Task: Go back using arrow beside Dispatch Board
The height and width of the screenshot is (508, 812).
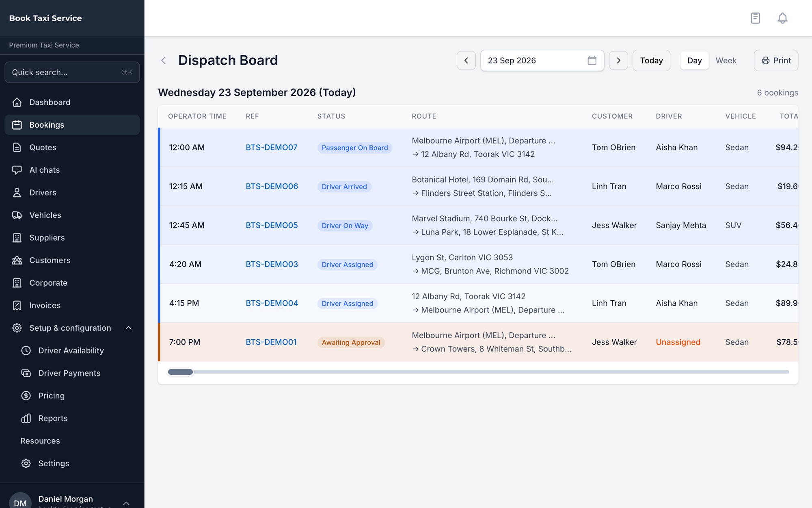Action: pyautogui.click(x=164, y=61)
